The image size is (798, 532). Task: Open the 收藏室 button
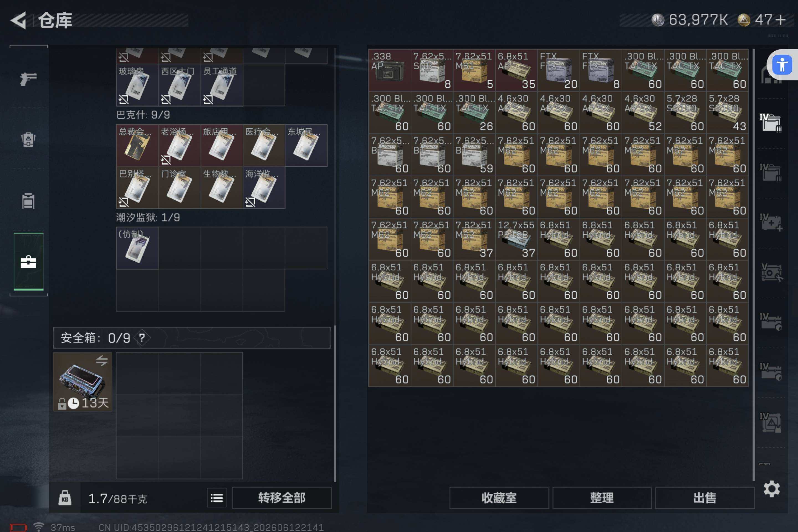[499, 498]
